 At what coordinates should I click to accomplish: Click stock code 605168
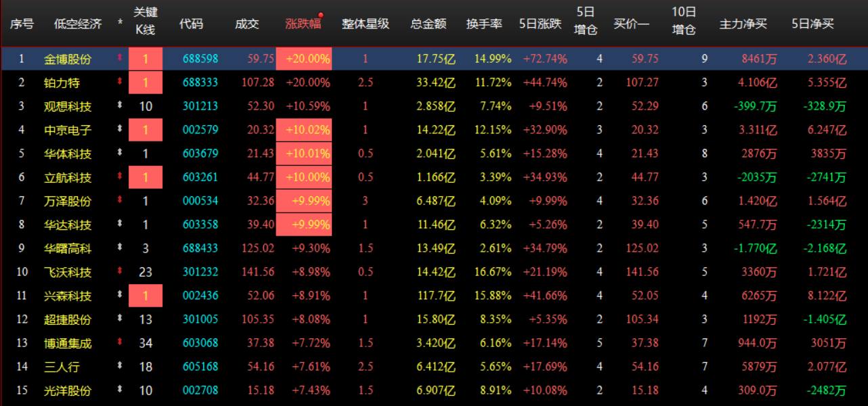coord(200,367)
